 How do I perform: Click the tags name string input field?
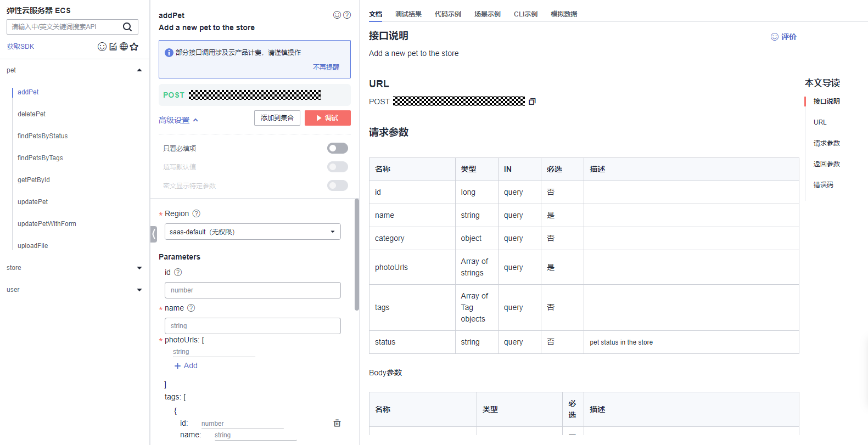pos(255,435)
